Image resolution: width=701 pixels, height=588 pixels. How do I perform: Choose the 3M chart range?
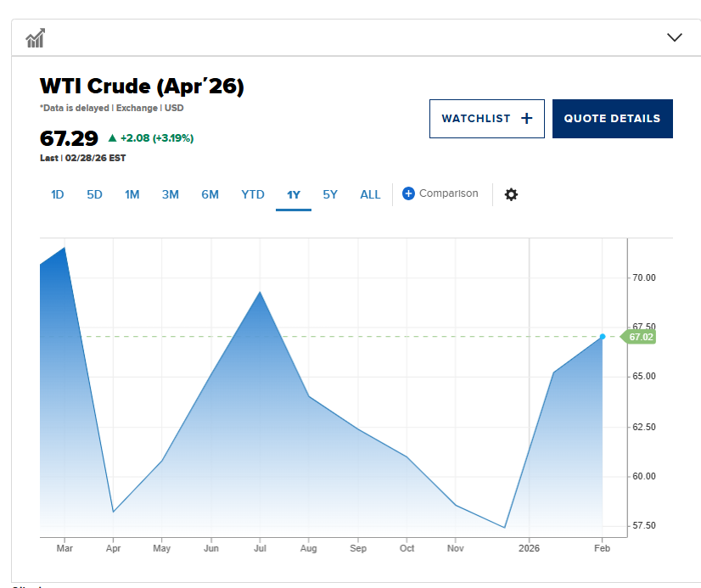(170, 194)
